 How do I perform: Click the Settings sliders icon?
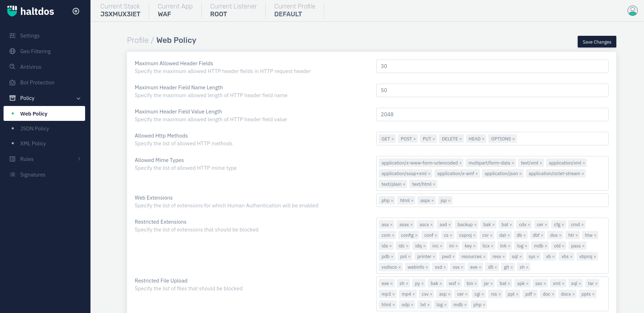coord(12,35)
